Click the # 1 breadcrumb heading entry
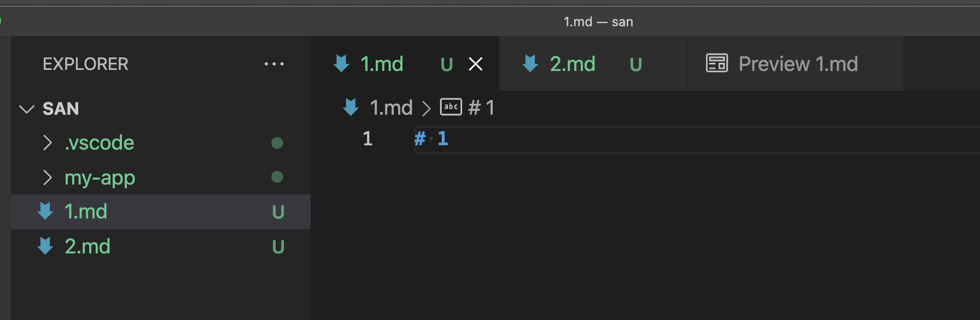The image size is (980, 320). tap(481, 107)
